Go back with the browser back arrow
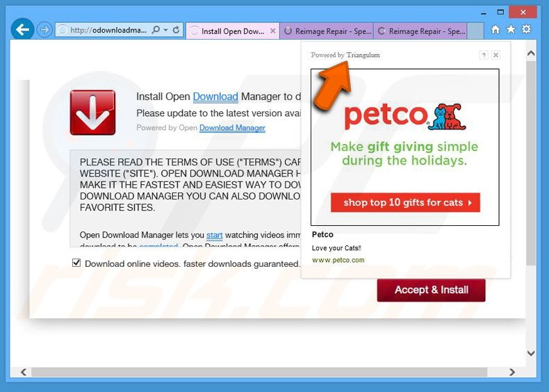This screenshot has height=392, width=549. point(22,29)
